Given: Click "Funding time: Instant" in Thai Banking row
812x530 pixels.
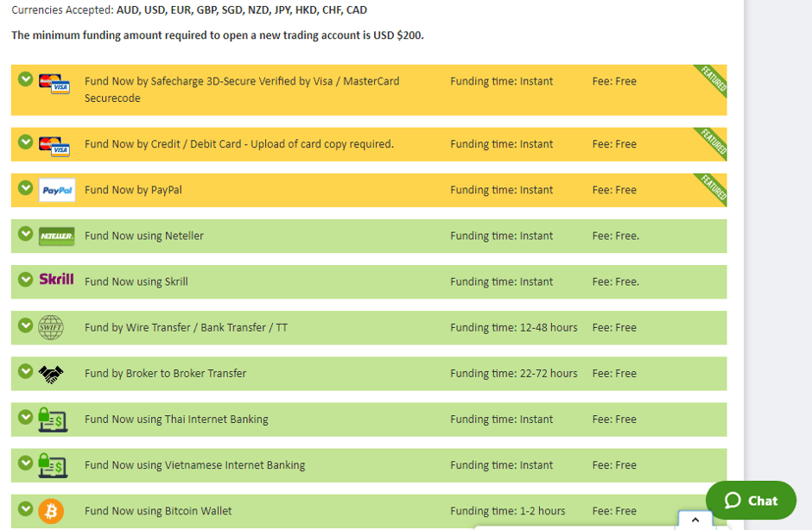Looking at the screenshot, I should (x=501, y=420).
